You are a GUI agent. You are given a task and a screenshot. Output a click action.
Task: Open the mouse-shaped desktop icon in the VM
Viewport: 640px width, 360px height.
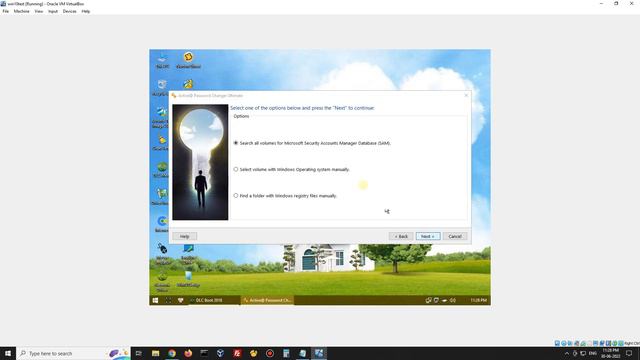(162, 253)
